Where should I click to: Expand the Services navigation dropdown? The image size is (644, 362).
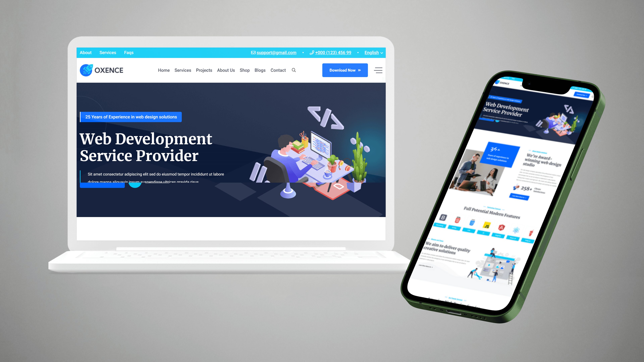point(183,70)
